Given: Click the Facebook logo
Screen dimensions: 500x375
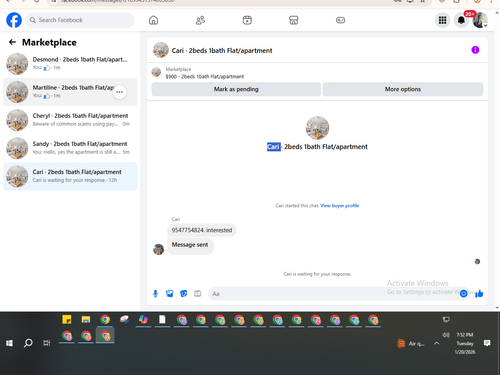Looking at the screenshot, I should 14,20.
